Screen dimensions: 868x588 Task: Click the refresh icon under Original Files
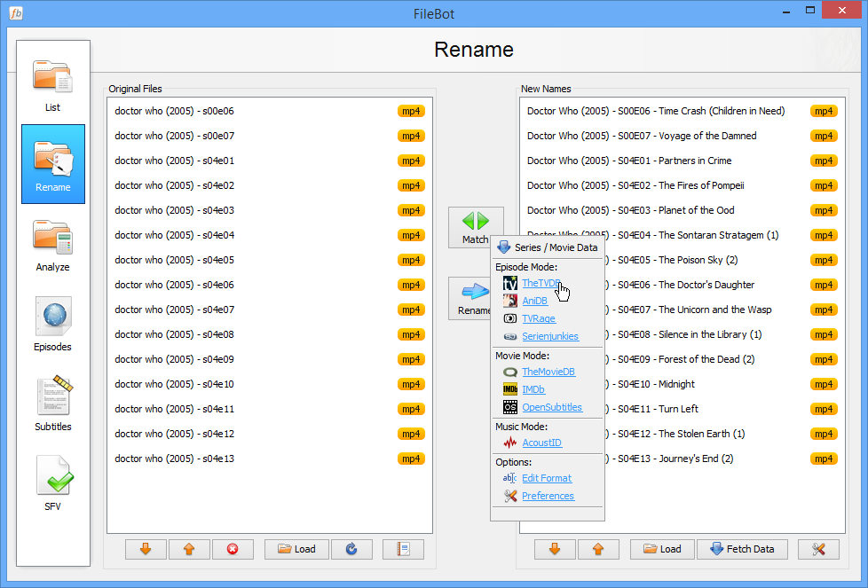(x=351, y=549)
